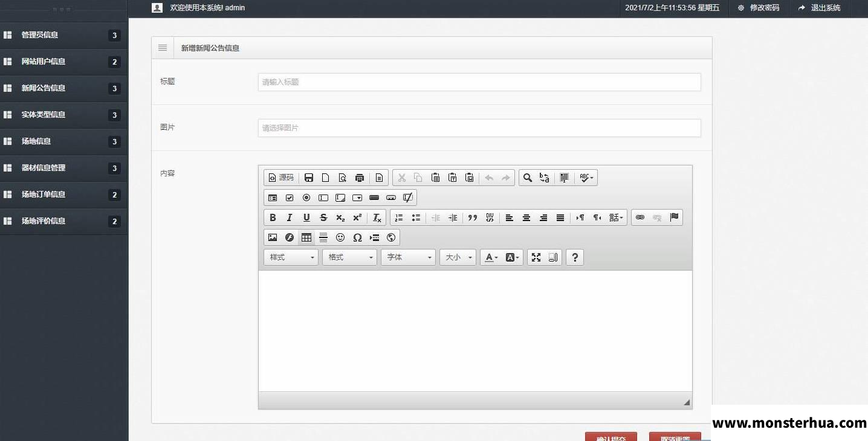Save the editor content with the Save icon

[309, 178]
